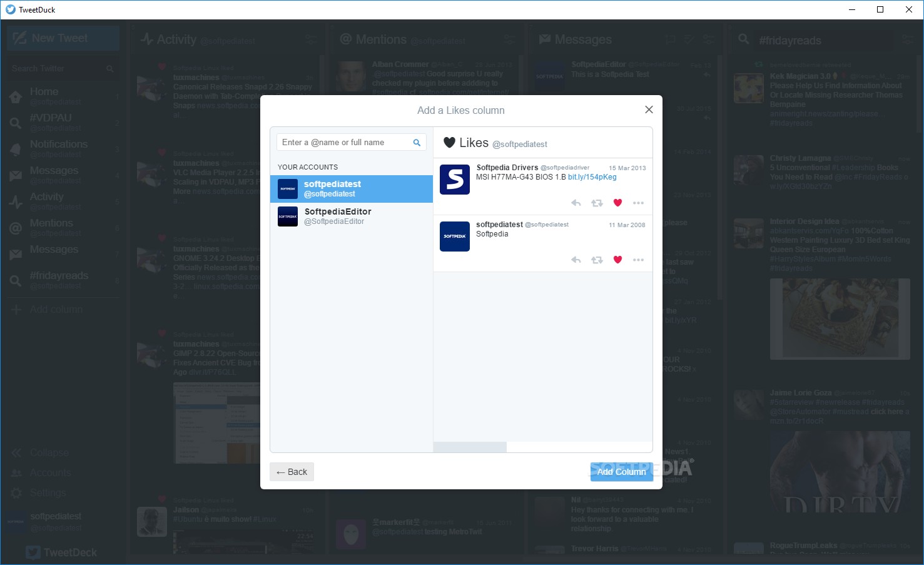This screenshot has height=565, width=924.
Task: Go to Messages column numbered 4 in sidebar
Action: point(63,175)
